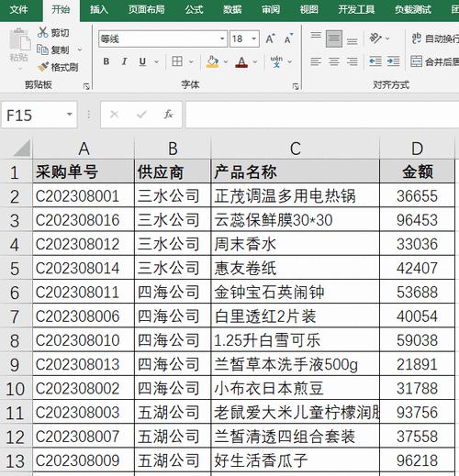The image size is (459, 476).
Task: Click the text Orientation icon
Action: [375, 39]
